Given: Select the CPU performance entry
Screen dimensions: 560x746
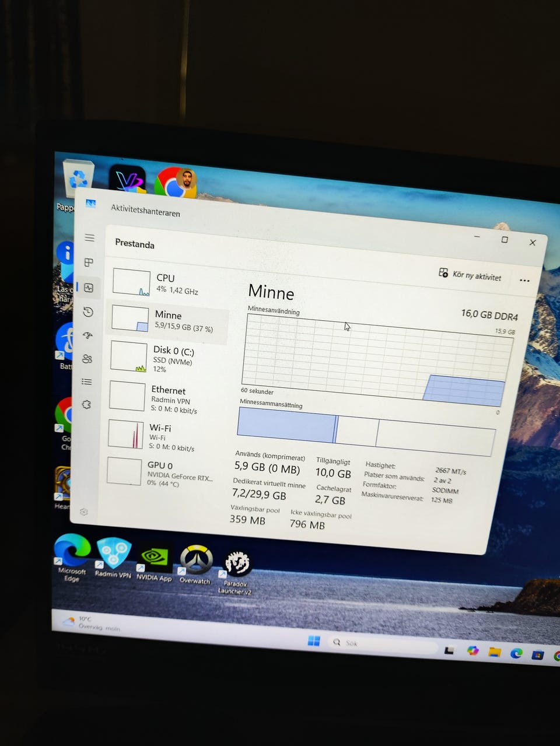Looking at the screenshot, I should pyautogui.click(x=168, y=283).
